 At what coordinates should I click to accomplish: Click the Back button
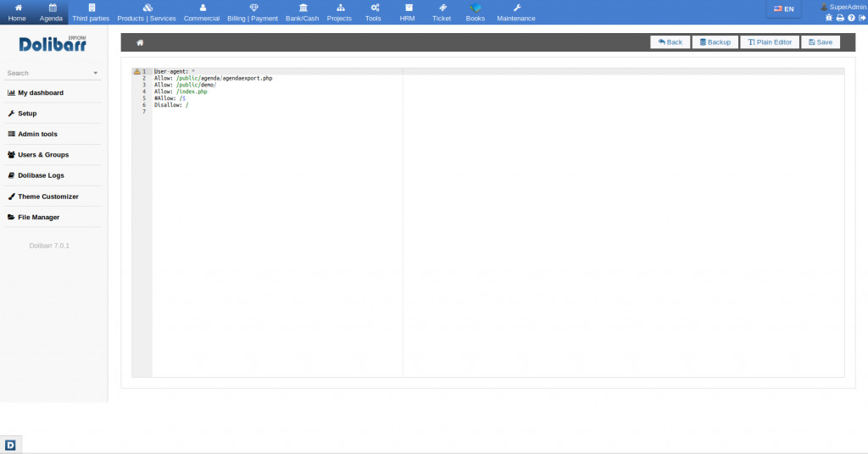click(x=670, y=42)
